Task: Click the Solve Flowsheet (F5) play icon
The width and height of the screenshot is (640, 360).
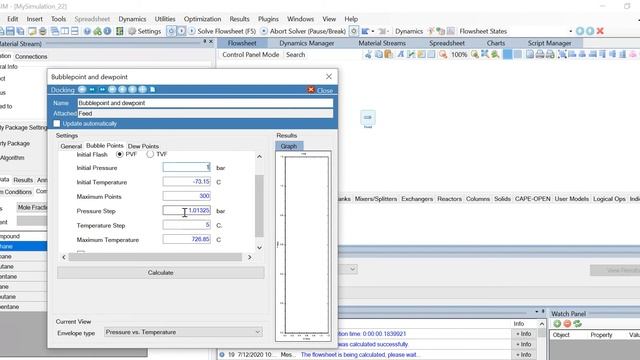Action: tap(192, 31)
